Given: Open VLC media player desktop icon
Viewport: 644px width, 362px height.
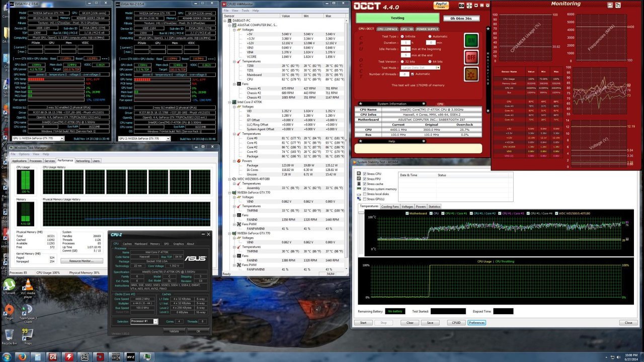Looking at the screenshot, I should pos(28,288).
